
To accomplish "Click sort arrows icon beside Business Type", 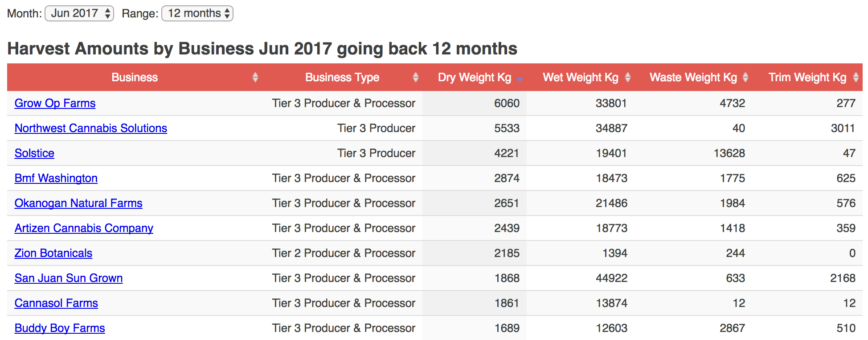I will coord(415,77).
